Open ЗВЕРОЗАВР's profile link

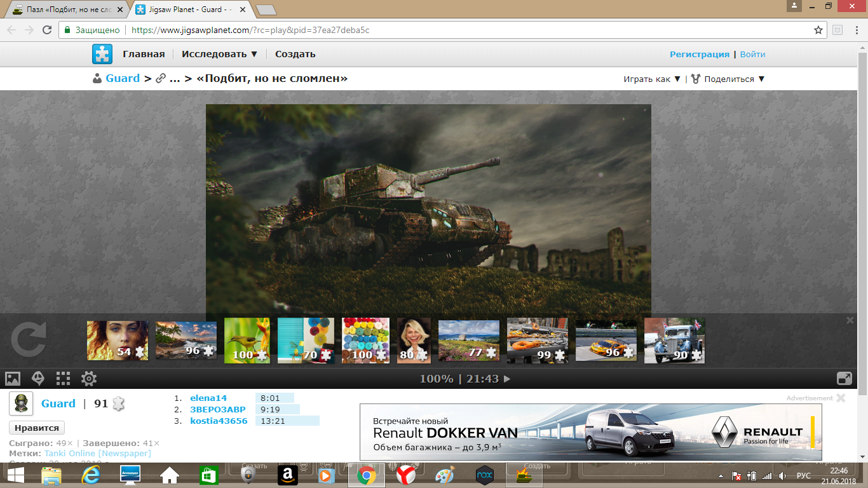tap(218, 409)
